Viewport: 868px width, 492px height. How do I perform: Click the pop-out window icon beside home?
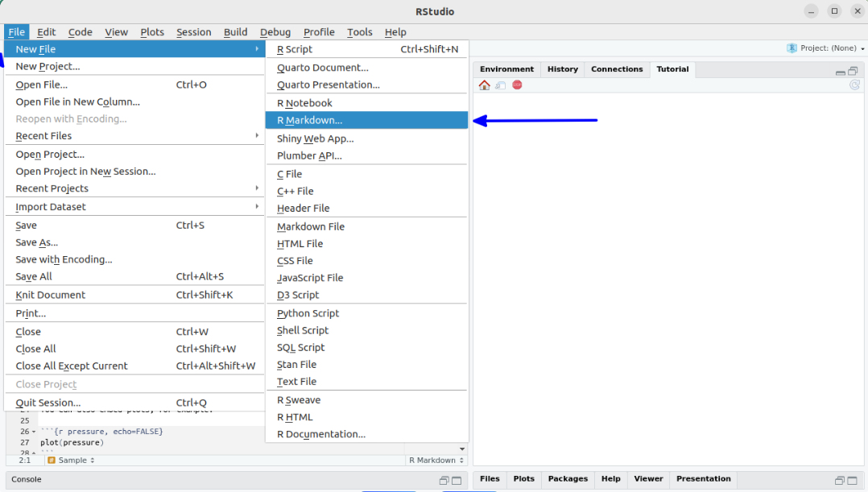pyautogui.click(x=501, y=85)
